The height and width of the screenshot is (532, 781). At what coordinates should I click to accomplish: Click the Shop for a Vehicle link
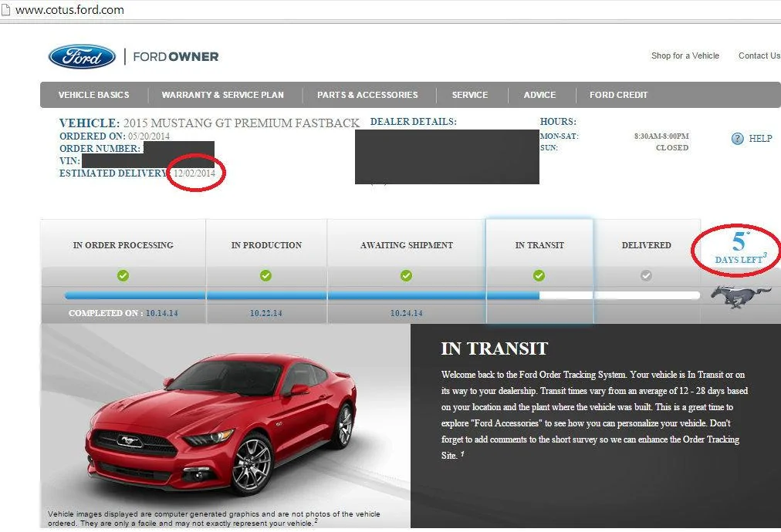pos(685,56)
